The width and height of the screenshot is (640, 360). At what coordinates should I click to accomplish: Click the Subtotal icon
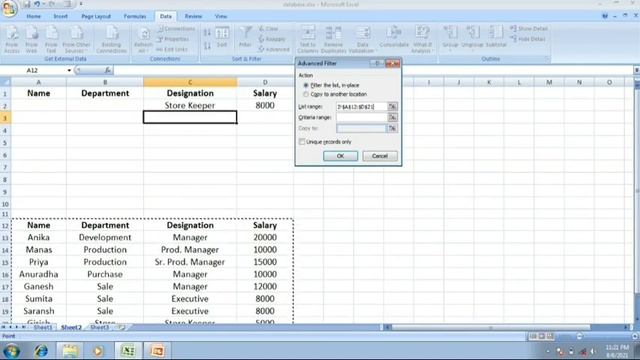click(x=496, y=37)
